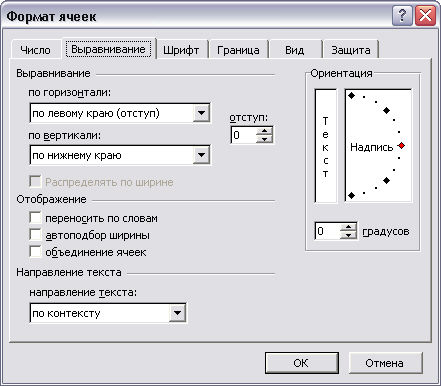Go to the Вид tab
The height and width of the screenshot is (386, 441).
click(x=294, y=50)
